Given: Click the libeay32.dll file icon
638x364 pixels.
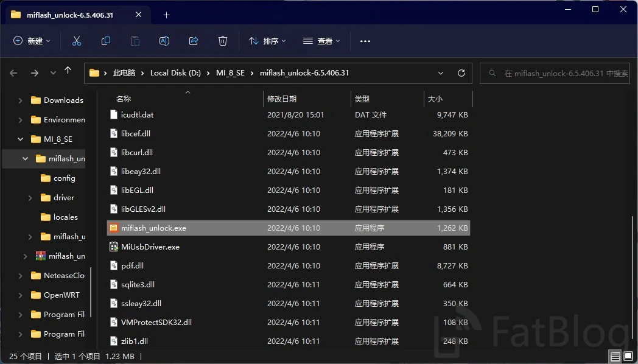Looking at the screenshot, I should coord(114,171).
